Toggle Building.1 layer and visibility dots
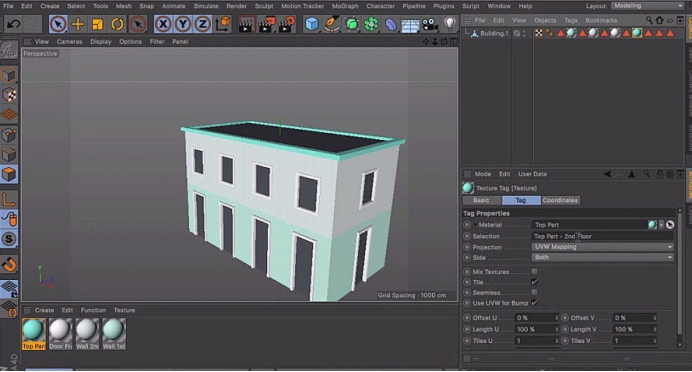This screenshot has height=372, width=692. [x=524, y=33]
